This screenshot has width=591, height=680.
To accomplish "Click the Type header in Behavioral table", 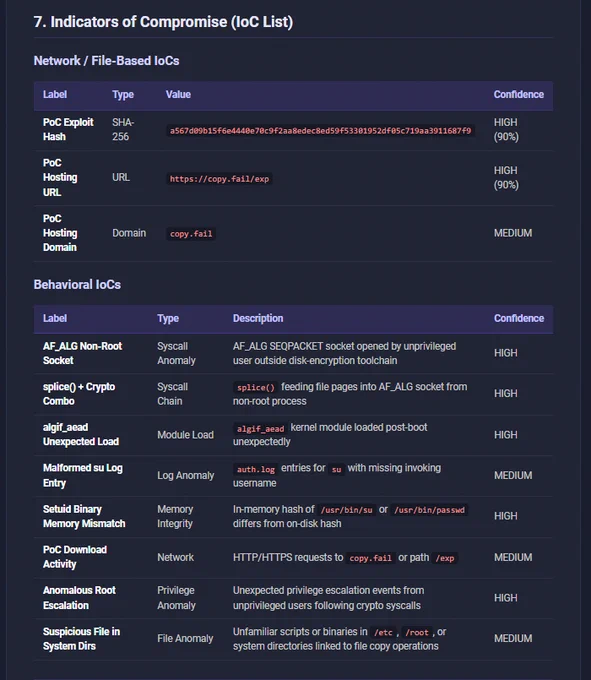I will [168, 318].
